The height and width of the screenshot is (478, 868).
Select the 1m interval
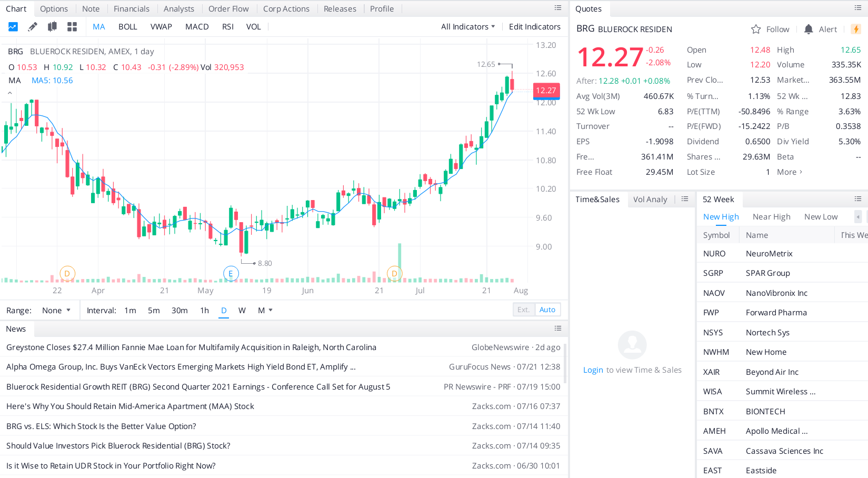click(131, 311)
